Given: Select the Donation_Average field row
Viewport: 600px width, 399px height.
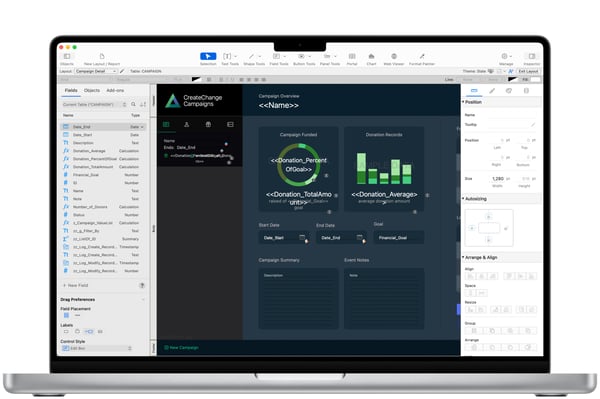Looking at the screenshot, I should pyautogui.click(x=103, y=151).
